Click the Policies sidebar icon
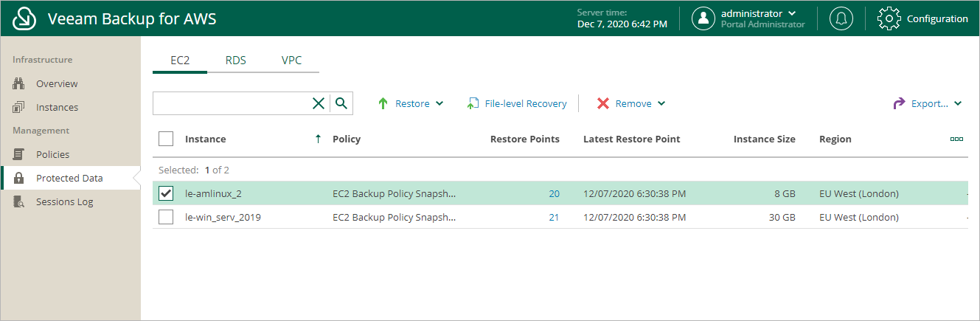 19,155
